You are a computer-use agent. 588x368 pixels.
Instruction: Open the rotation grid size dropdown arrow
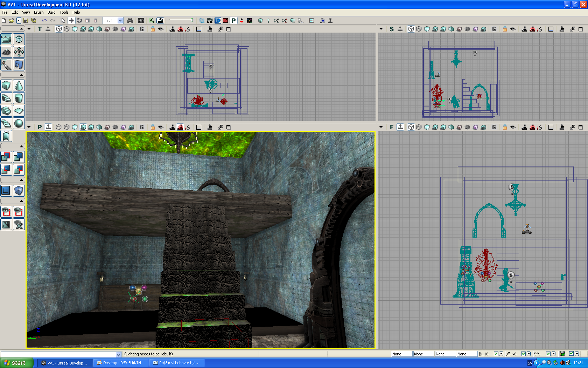[528, 354]
